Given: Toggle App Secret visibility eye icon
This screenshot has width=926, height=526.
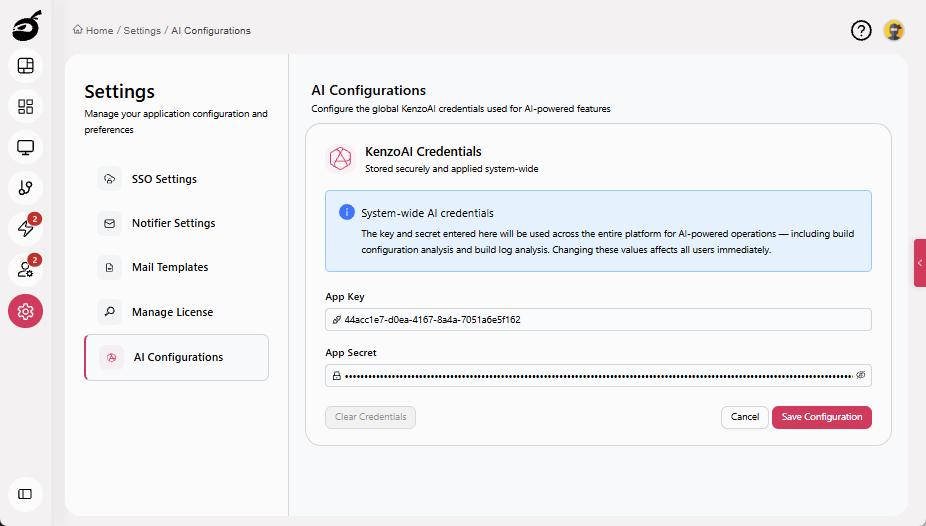Looking at the screenshot, I should (x=860, y=375).
